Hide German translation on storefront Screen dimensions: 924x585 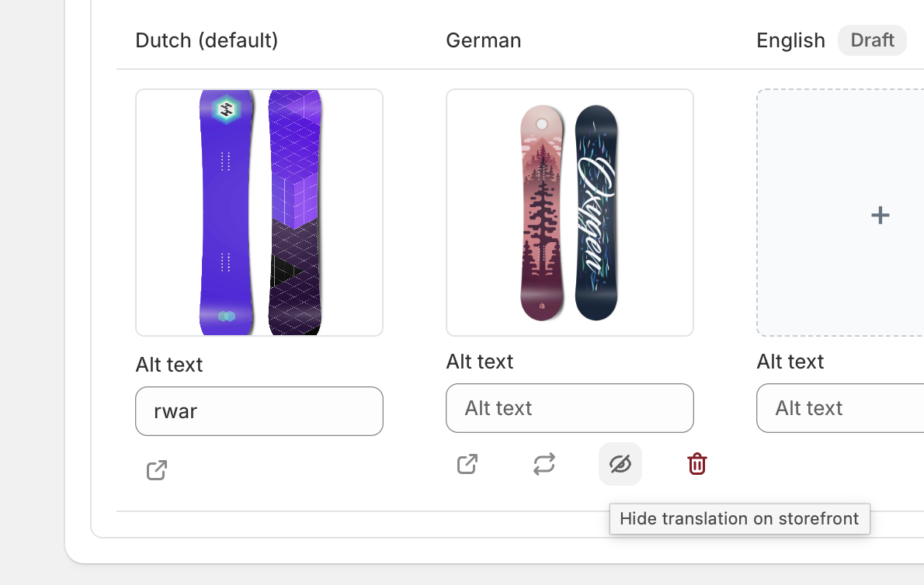620,464
